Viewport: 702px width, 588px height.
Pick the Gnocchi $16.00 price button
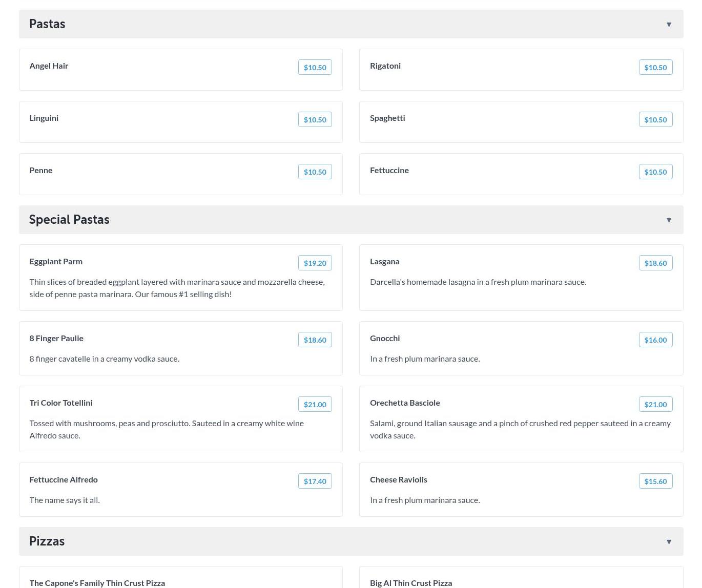pyautogui.click(x=655, y=340)
